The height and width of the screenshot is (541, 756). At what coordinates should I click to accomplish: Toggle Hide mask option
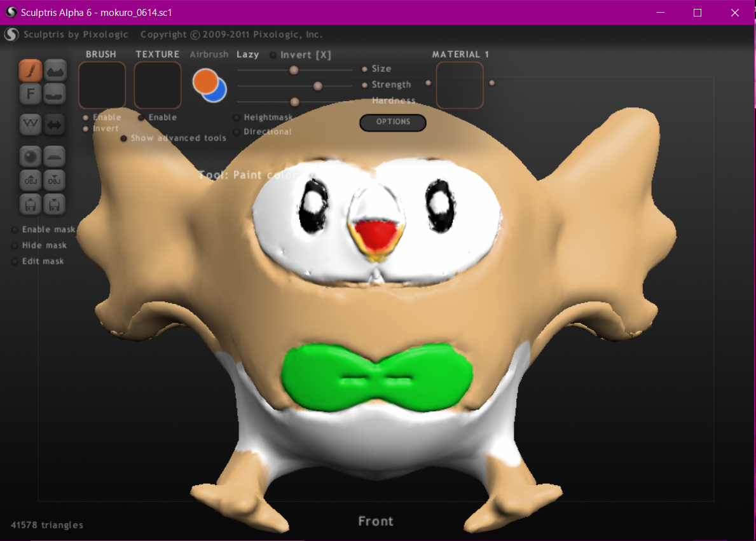point(15,246)
